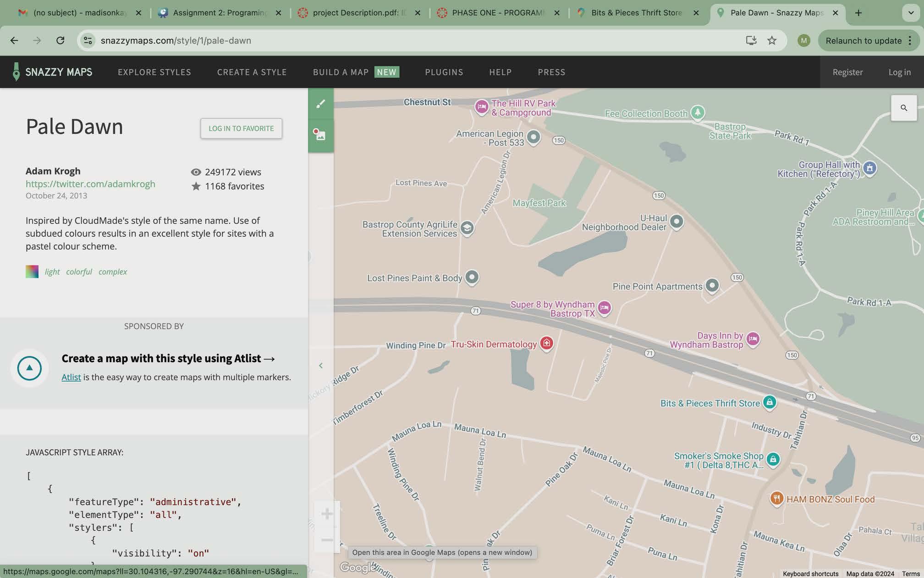Select the HAM BONZ Soul Food marker
This screenshot has height=578, width=924.
point(776,498)
